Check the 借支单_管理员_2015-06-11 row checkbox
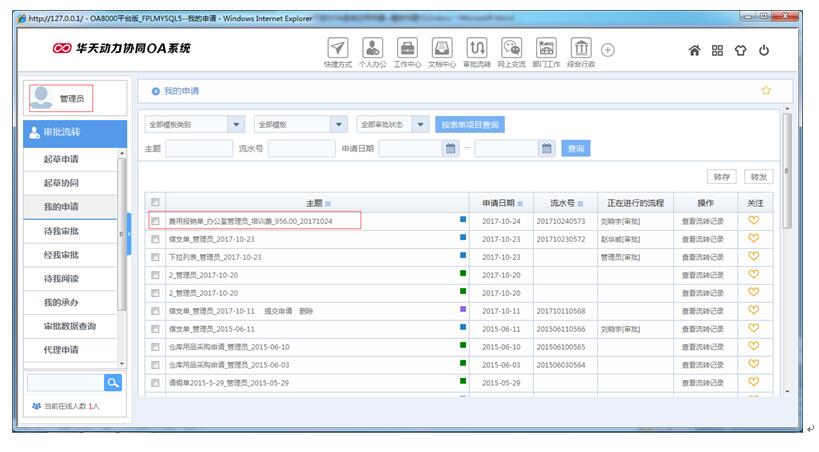The height and width of the screenshot is (452, 819). pos(155,329)
